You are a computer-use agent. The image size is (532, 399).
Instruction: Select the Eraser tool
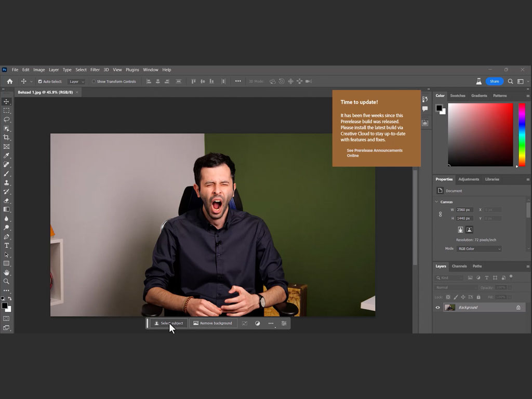(x=6, y=201)
